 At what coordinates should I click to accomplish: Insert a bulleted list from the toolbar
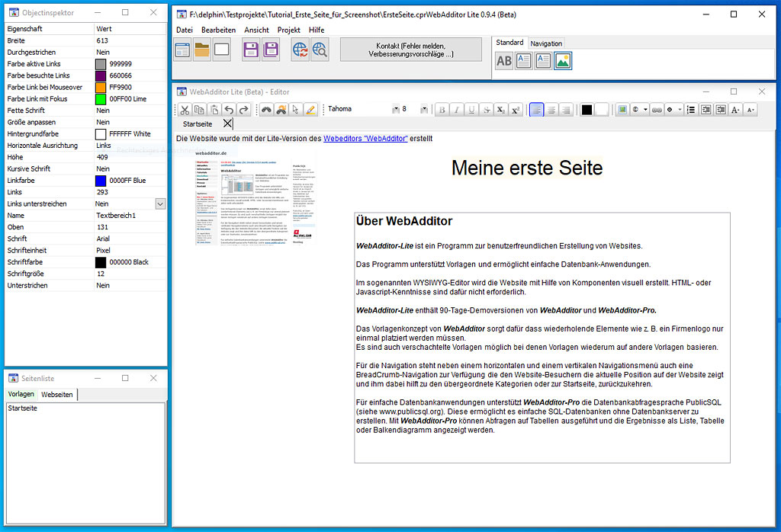(691, 110)
